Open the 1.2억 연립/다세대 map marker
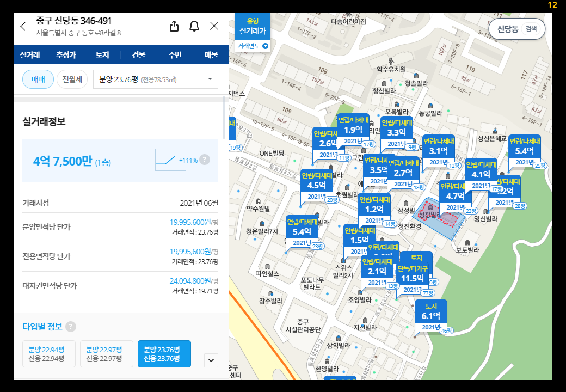 (x=374, y=210)
